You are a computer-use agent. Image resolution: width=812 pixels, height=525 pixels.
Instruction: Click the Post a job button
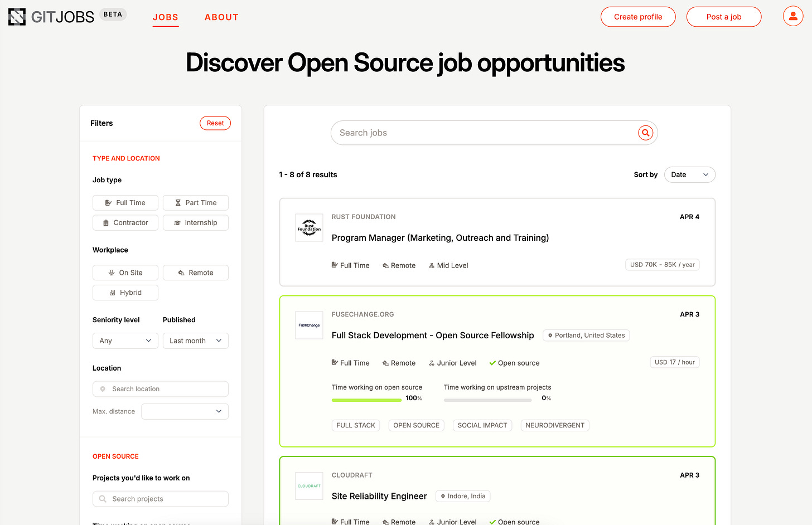(724, 17)
